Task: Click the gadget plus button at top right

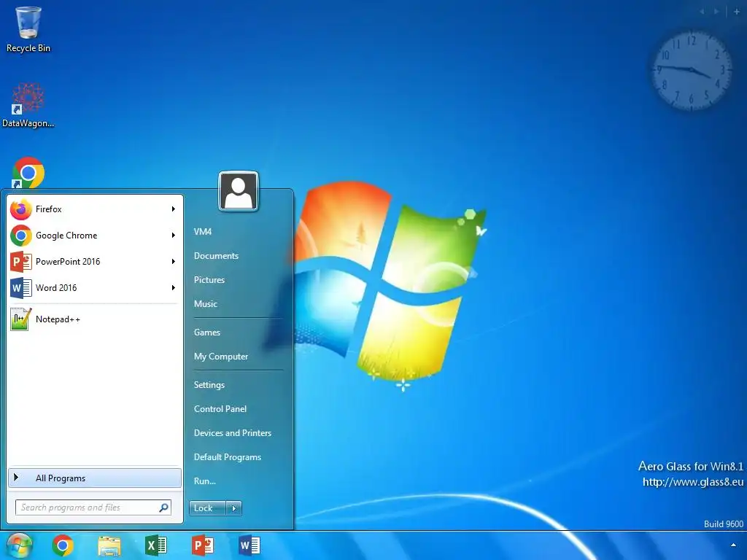Action: [737, 12]
